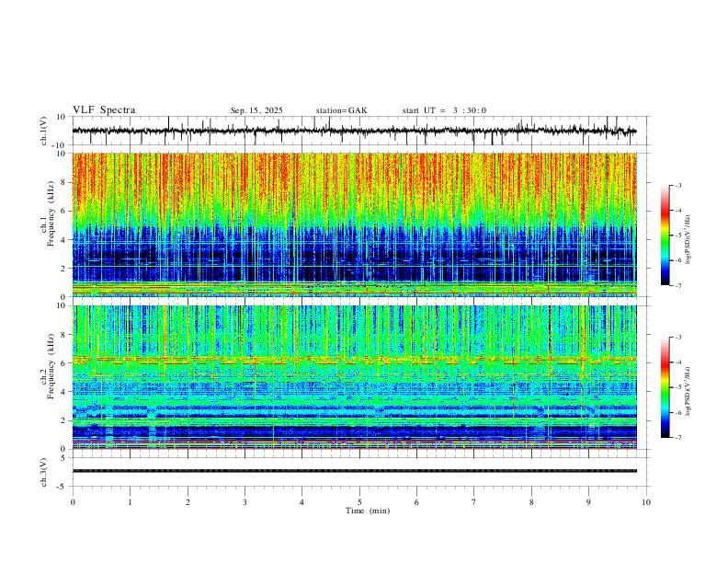Click the yellow-orange 6 kHz band in ch.2 spectrogram
Image resolution: width=728 pixels, height=563 pixels.
(354, 360)
